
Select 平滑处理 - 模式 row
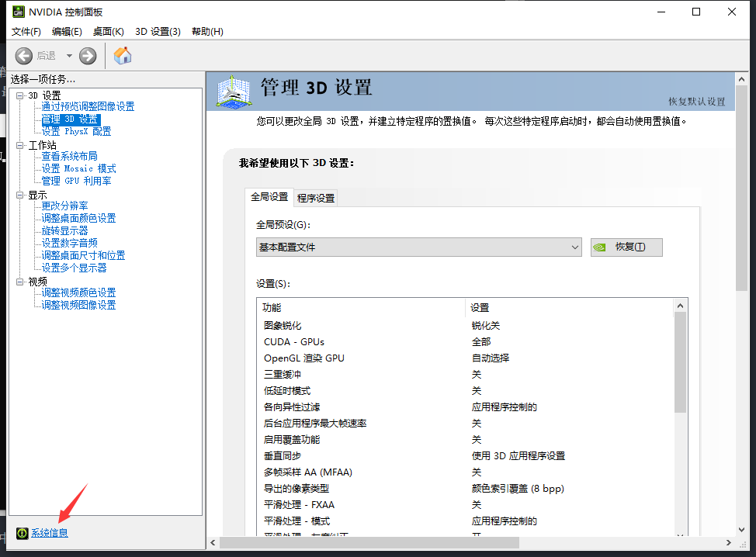point(465,521)
